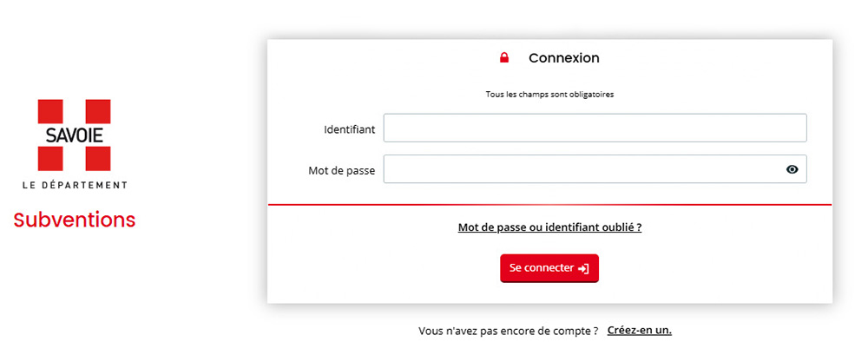Click the red padlock icon beside Connexion
Viewport: 868px width, 342px height.
click(x=503, y=57)
